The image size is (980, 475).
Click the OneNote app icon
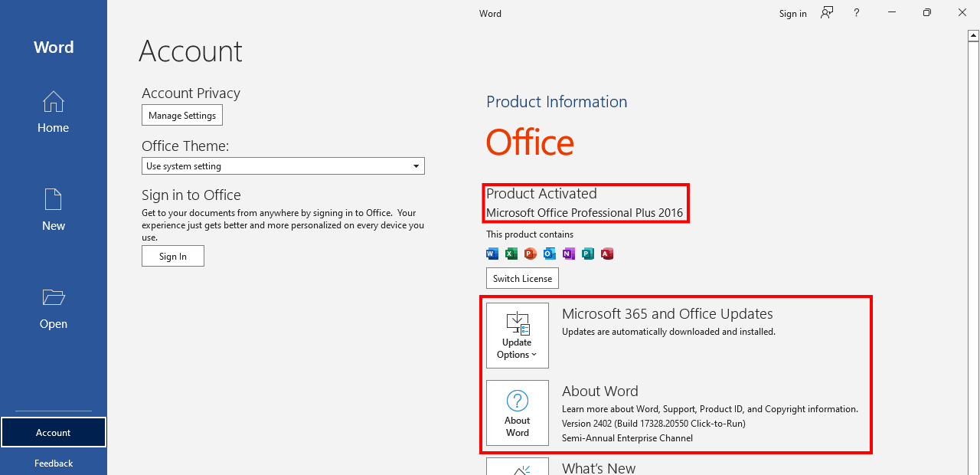569,254
